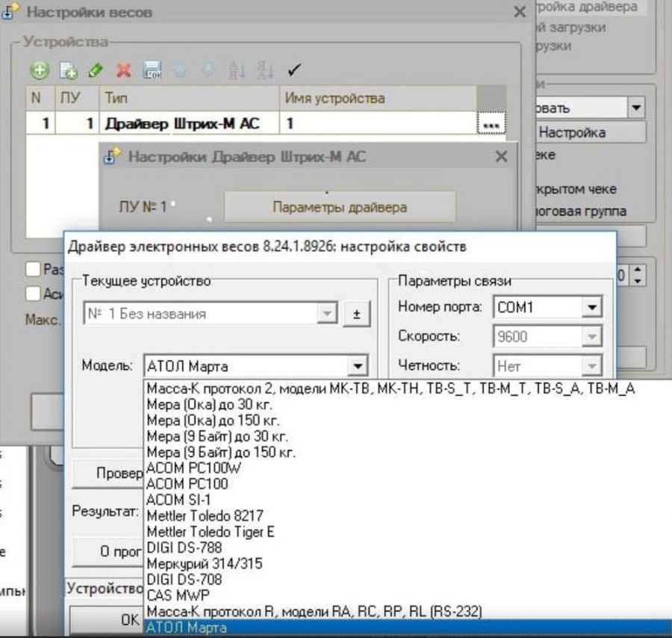672x638 pixels.
Task: Click the green add device icon
Action: coord(40,70)
